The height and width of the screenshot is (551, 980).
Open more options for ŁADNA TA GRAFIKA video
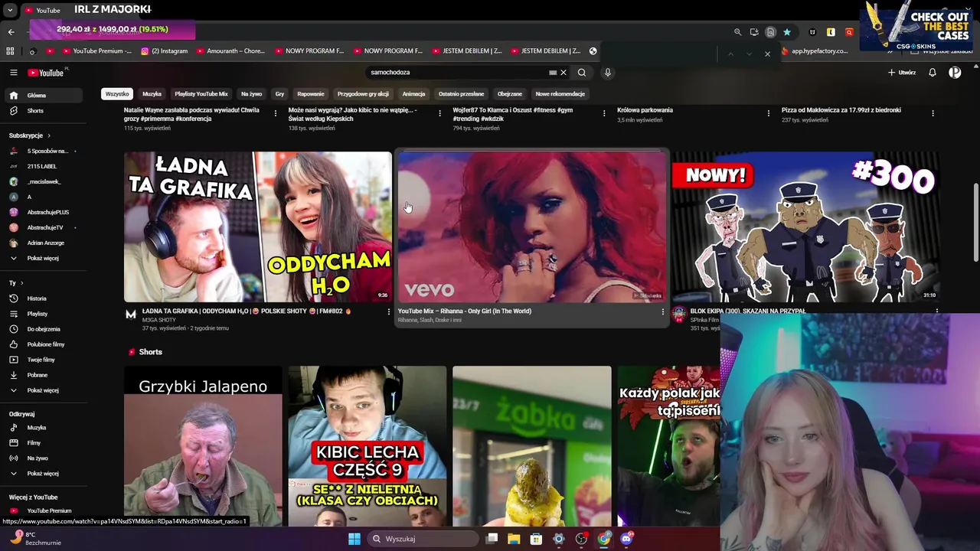[388, 311]
